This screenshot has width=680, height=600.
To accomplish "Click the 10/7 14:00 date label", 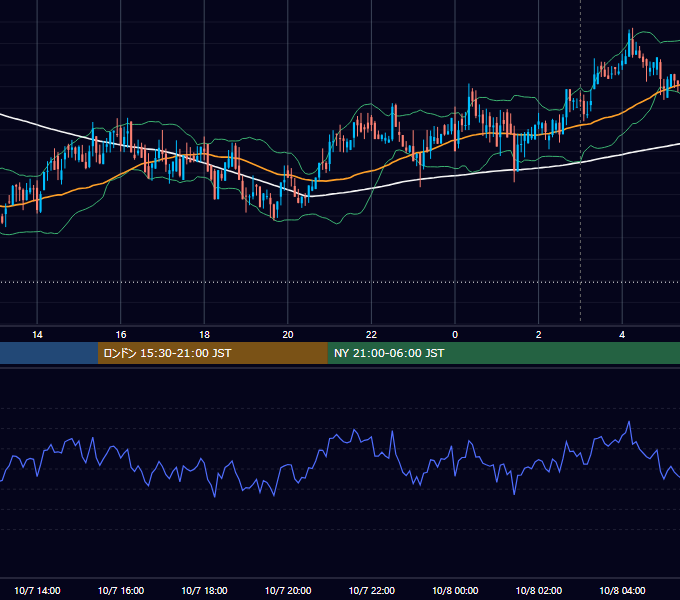I will coord(37,590).
